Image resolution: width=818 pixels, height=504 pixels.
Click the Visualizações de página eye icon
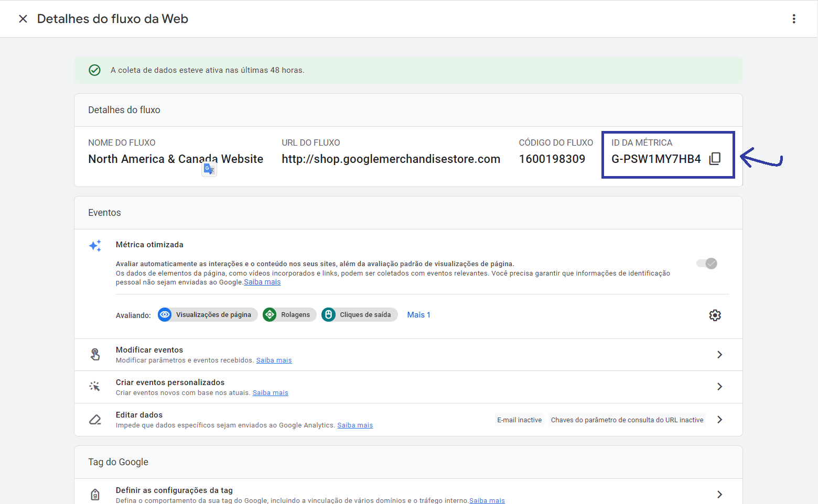165,315
